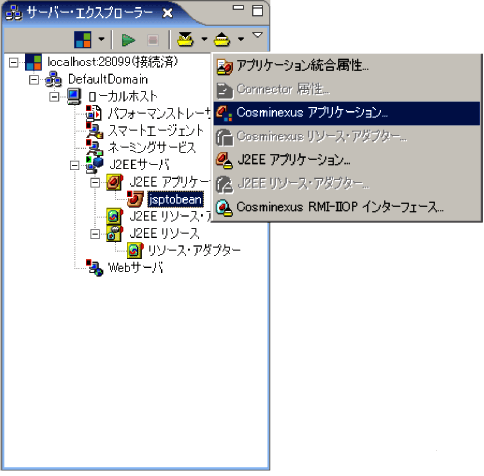Click the リソース・アダプター leaf icon
The height and width of the screenshot is (476, 484).
135,250
